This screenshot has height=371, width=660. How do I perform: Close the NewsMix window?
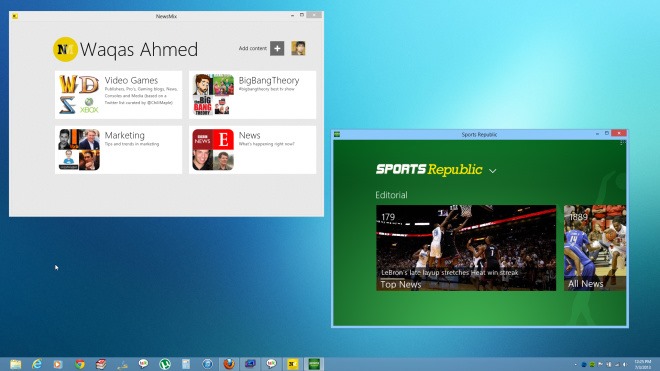(314, 15)
